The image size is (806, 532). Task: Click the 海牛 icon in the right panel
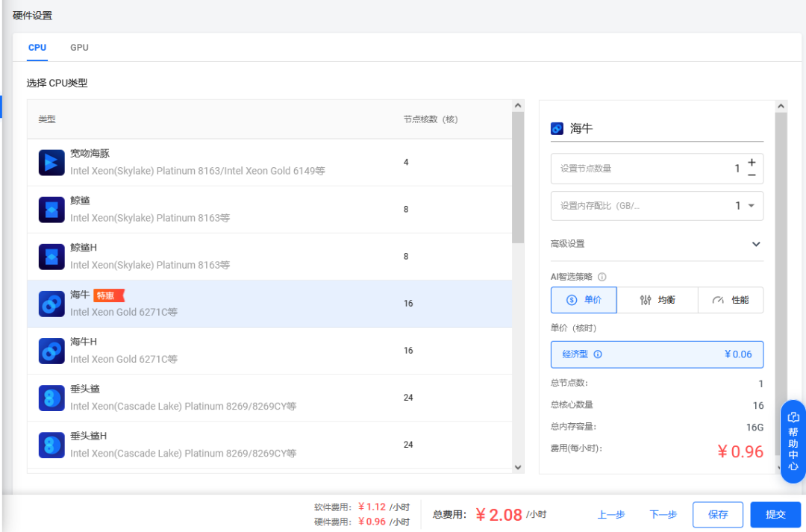click(556, 128)
